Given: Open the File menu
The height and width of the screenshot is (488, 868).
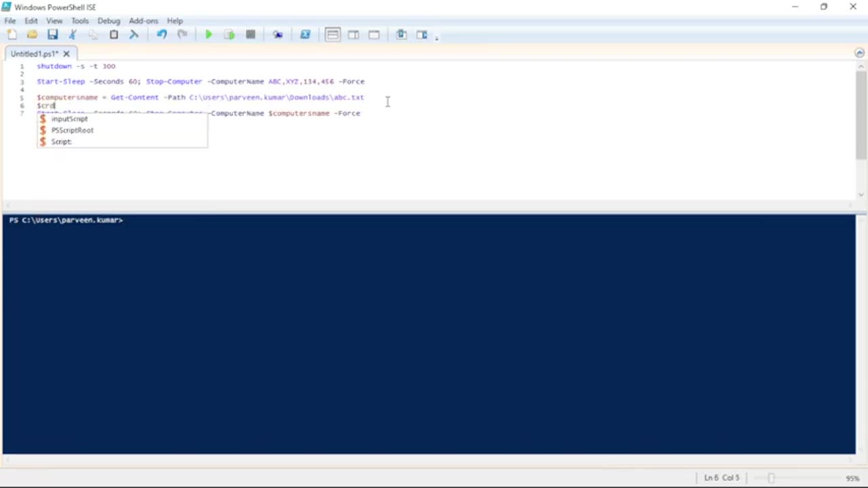Looking at the screenshot, I should tap(10, 21).
